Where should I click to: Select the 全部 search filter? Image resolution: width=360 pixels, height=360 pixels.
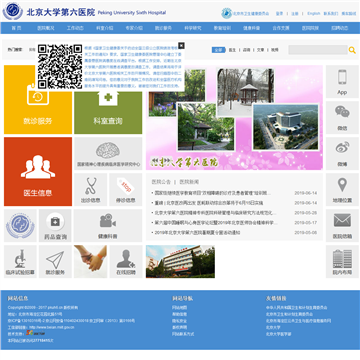[218, 50]
